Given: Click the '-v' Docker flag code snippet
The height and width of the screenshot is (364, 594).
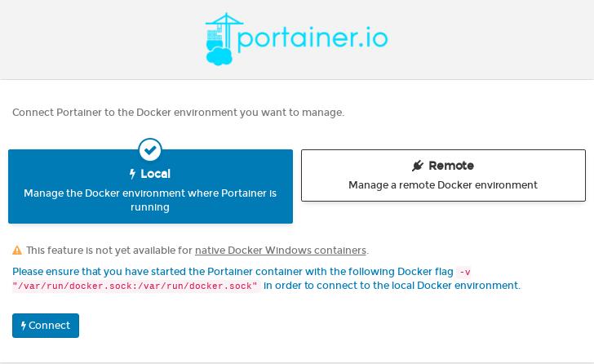Looking at the screenshot, I should tap(465, 272).
